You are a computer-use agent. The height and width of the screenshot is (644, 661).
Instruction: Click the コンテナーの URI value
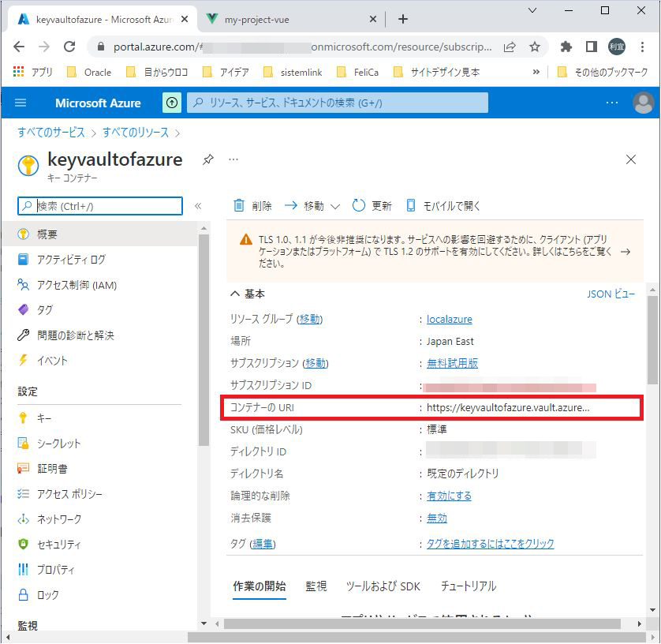(508, 407)
